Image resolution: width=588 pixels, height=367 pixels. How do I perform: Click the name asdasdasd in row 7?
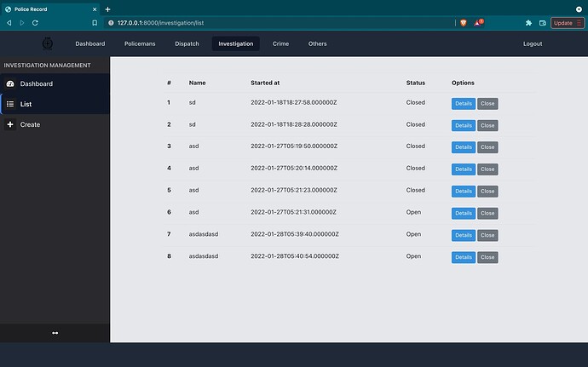[x=204, y=234]
